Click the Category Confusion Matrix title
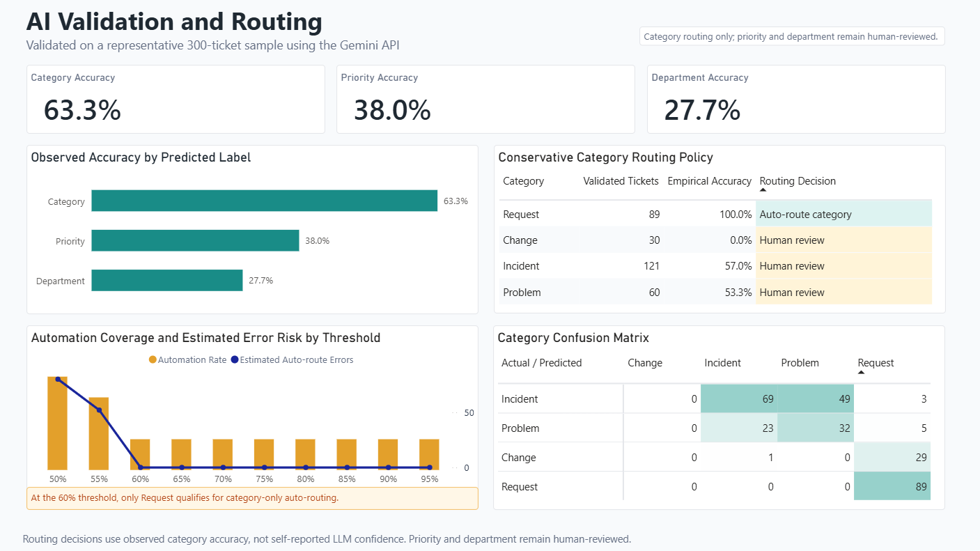Viewport: 980px width, 551px height. (x=573, y=338)
